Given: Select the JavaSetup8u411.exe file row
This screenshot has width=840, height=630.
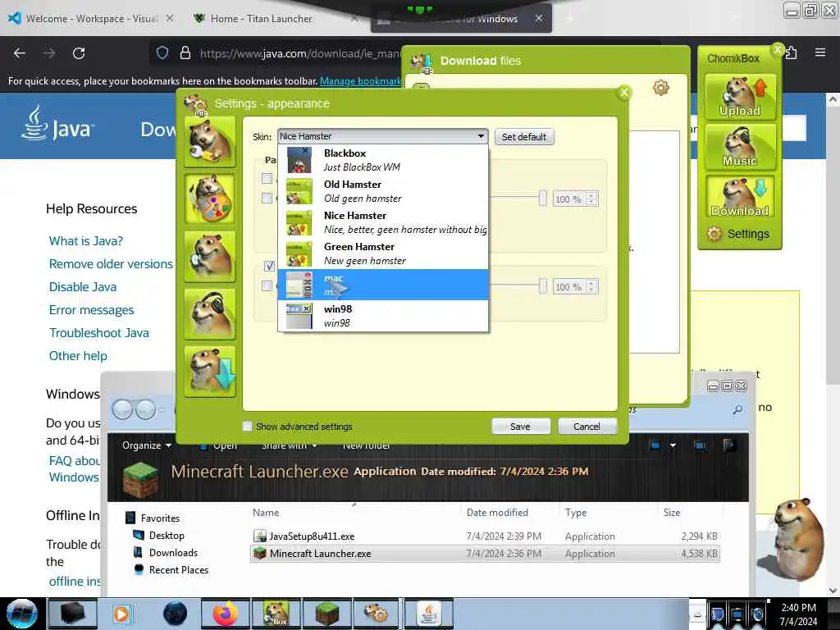Looking at the screenshot, I should click(x=485, y=536).
